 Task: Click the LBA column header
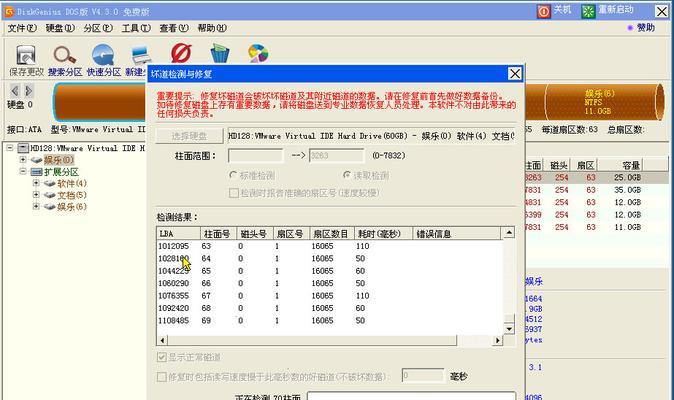(178, 233)
